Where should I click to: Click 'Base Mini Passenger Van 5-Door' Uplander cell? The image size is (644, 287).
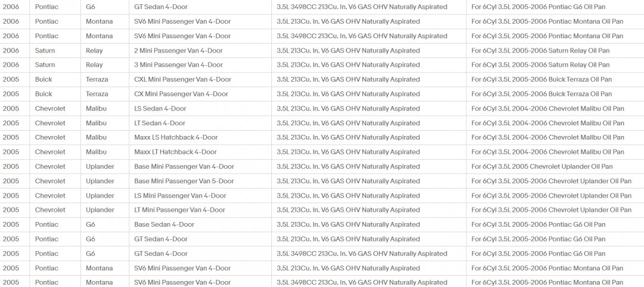click(x=200, y=181)
